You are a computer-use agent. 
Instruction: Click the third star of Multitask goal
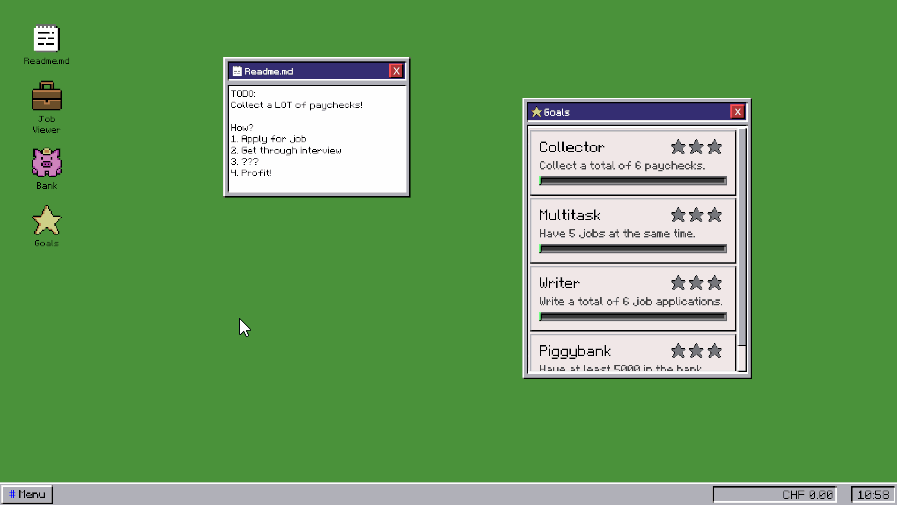(714, 215)
